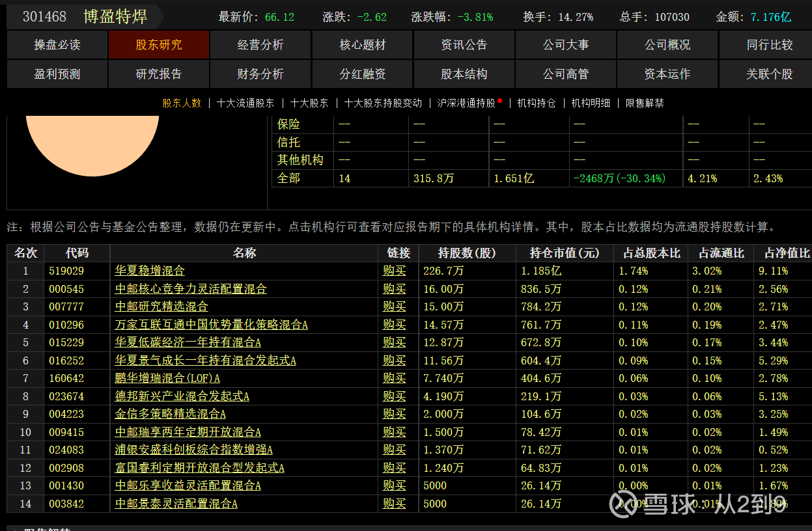Click the 名称 column header
Image resolution: width=812 pixels, height=531 pixels.
pos(244,253)
